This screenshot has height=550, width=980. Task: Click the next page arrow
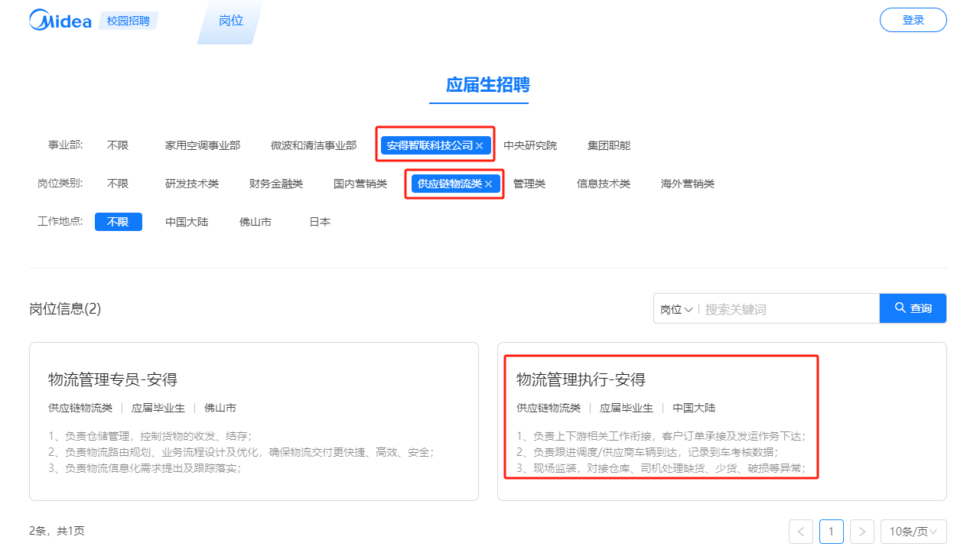pyautogui.click(x=862, y=532)
